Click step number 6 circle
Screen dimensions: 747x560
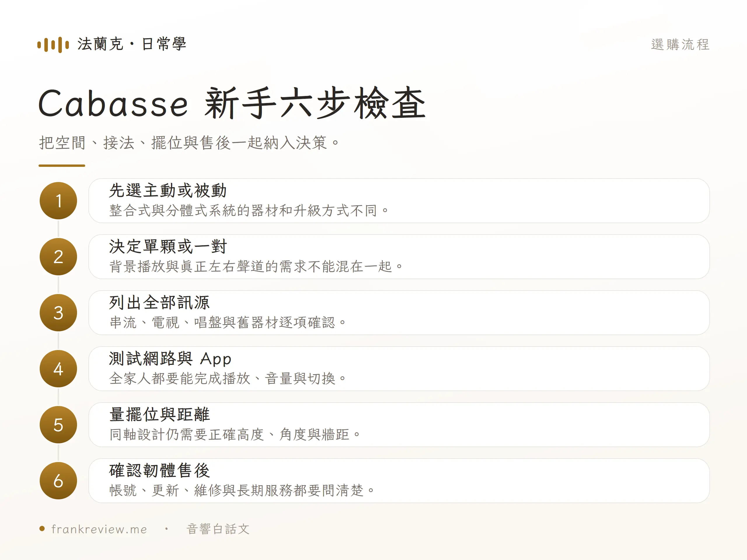click(x=58, y=481)
